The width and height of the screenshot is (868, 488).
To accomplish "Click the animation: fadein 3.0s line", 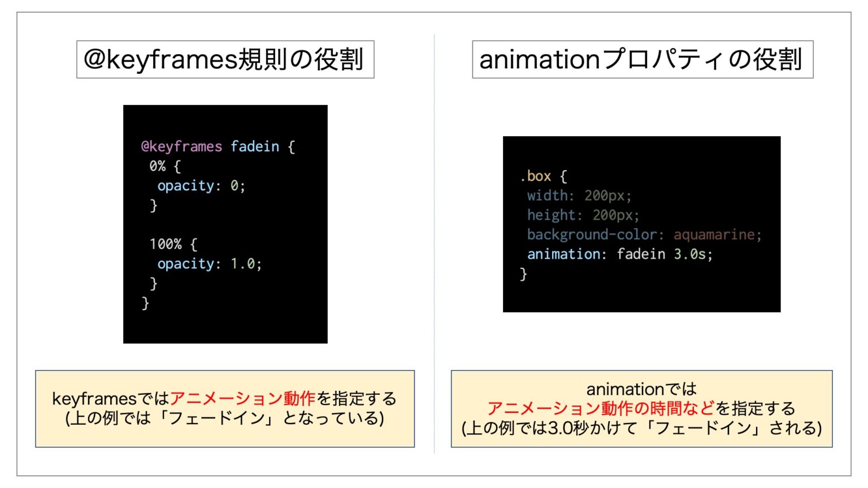I will click(x=619, y=254).
